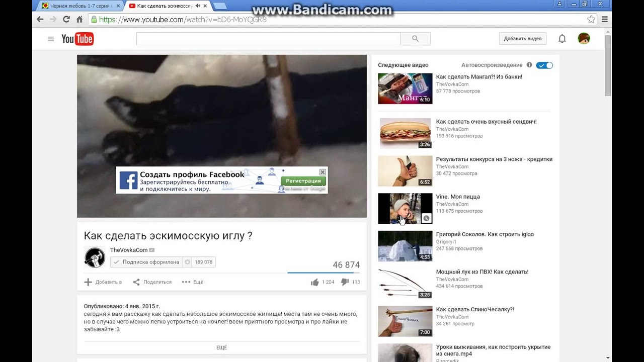The width and height of the screenshot is (644, 362).
Task: Open Григорий Соколов. Как строить igloo
Action: pyautogui.click(x=485, y=234)
